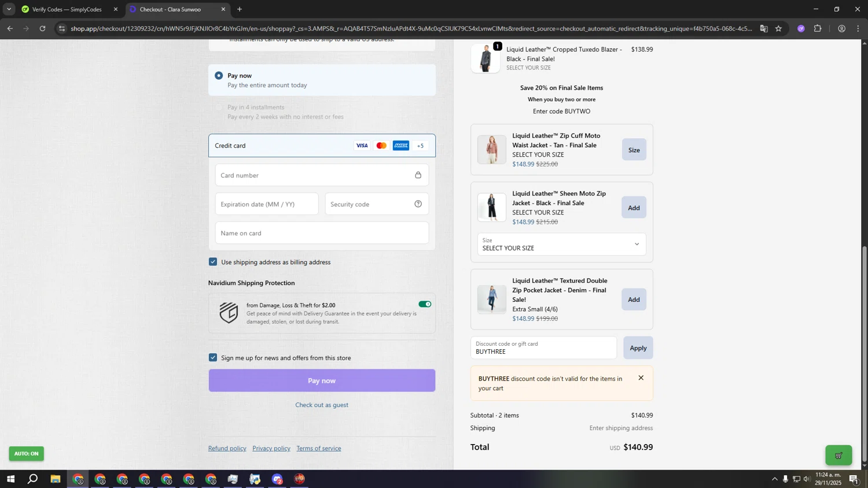Click the Mastercard icon
Image resolution: width=868 pixels, height=488 pixels.
pyautogui.click(x=381, y=146)
